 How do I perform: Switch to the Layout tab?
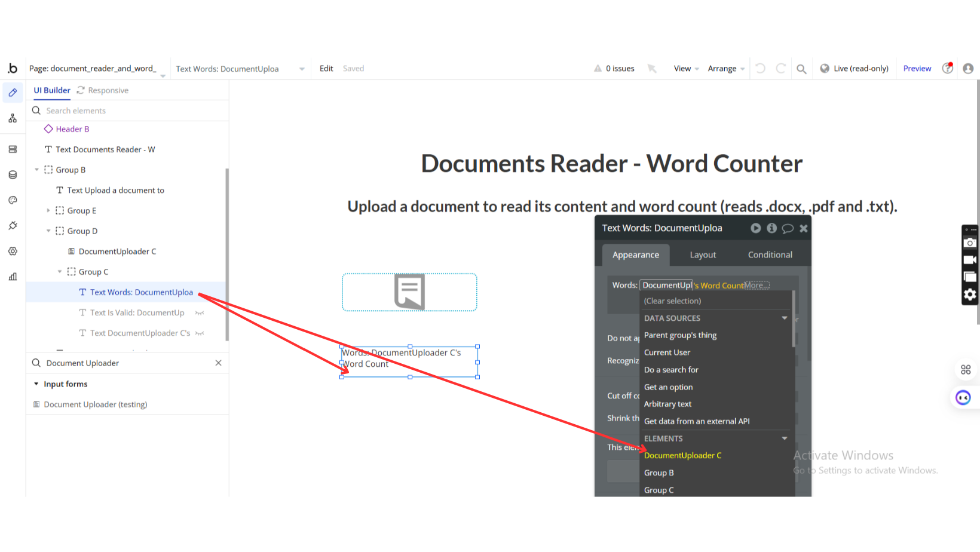[703, 254]
